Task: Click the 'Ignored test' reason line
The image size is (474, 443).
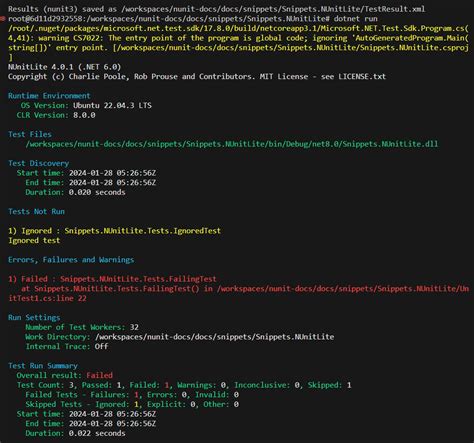Action: (34, 240)
